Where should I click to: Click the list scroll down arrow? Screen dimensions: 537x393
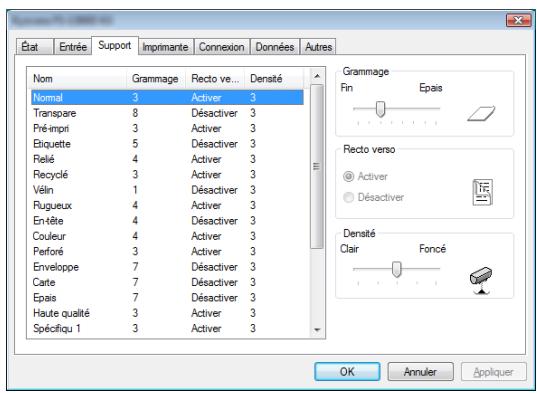(317, 330)
